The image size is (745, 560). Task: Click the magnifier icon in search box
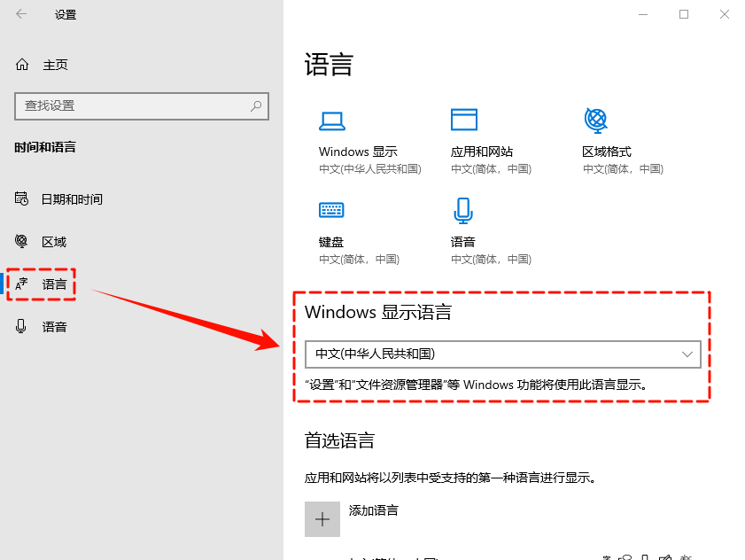(255, 106)
